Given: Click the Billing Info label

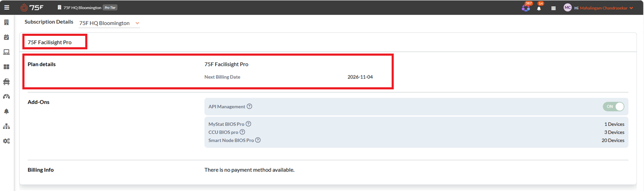Looking at the screenshot, I should 41,170.
